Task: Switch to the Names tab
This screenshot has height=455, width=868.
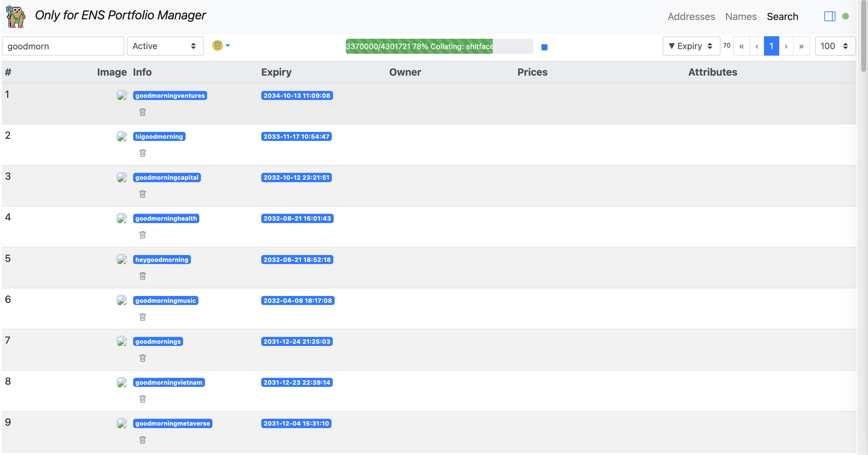Action: (741, 16)
